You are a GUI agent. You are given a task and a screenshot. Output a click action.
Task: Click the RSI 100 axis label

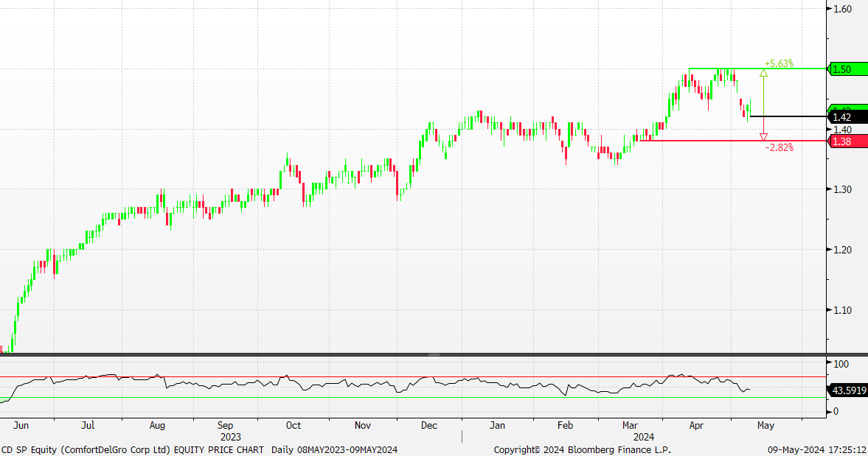point(840,364)
